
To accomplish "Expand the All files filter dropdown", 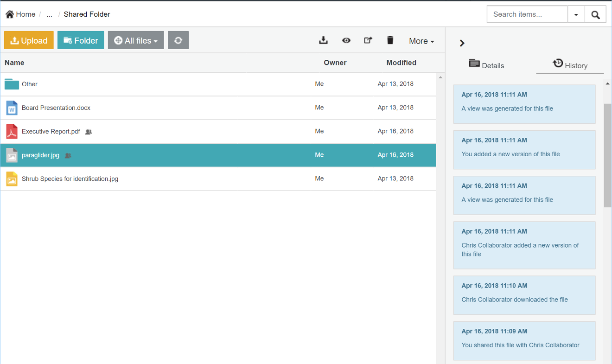I will tap(136, 40).
